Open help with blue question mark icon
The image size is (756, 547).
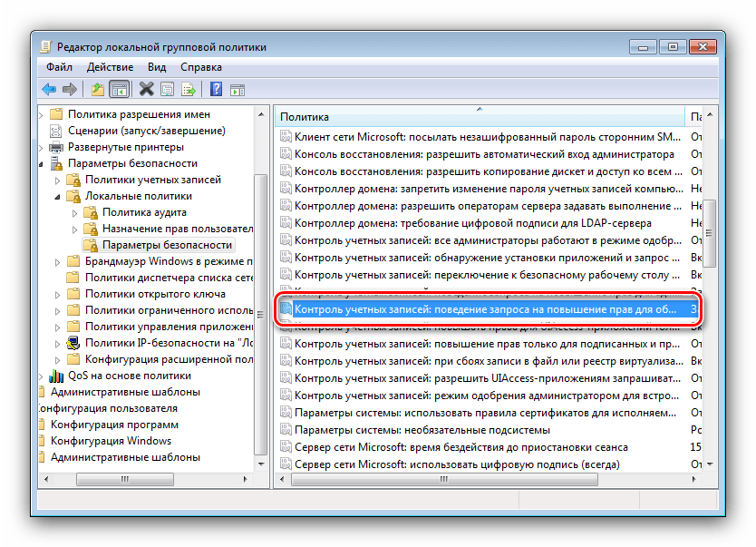(217, 89)
